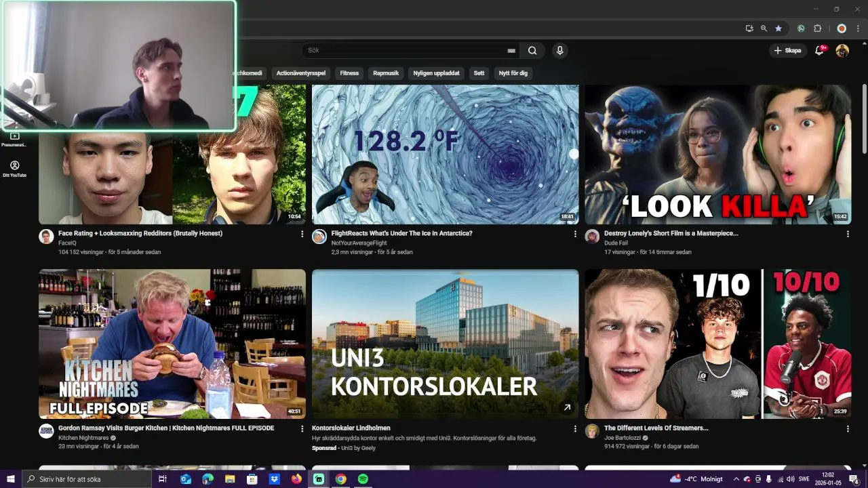Viewport: 868px width, 488px height.
Task: Open the Windows Start menu
Action: (x=11, y=479)
